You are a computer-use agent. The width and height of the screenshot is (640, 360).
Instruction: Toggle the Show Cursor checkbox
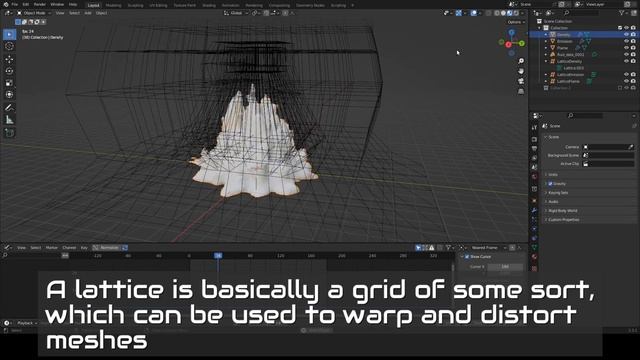click(x=467, y=257)
